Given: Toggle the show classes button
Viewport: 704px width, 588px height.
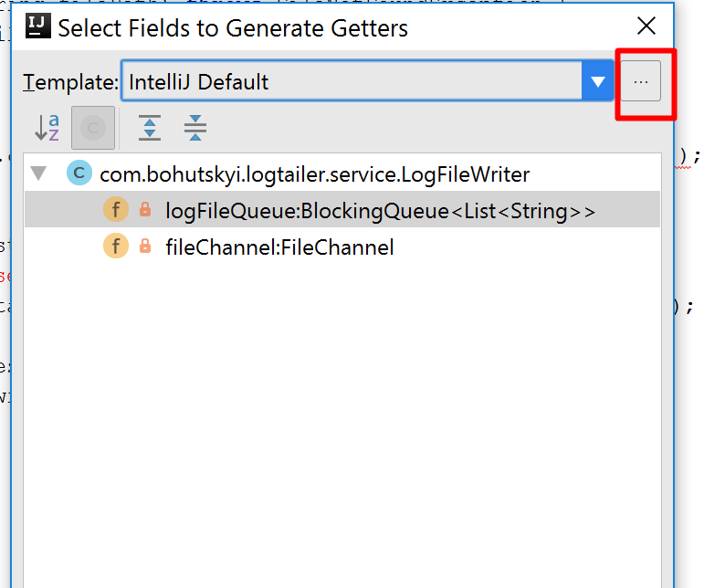Looking at the screenshot, I should (x=93, y=128).
